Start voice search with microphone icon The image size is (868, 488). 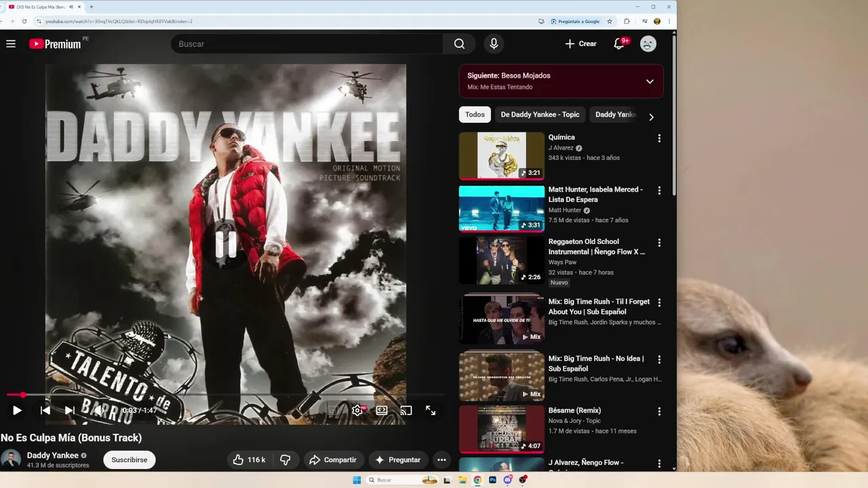point(494,44)
